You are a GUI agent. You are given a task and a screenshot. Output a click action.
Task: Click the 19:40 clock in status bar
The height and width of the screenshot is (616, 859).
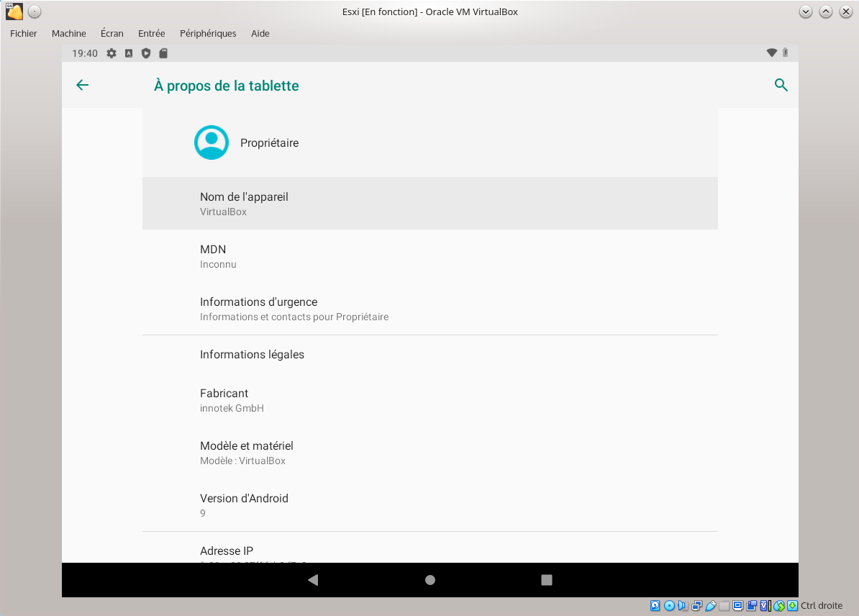pos(85,53)
